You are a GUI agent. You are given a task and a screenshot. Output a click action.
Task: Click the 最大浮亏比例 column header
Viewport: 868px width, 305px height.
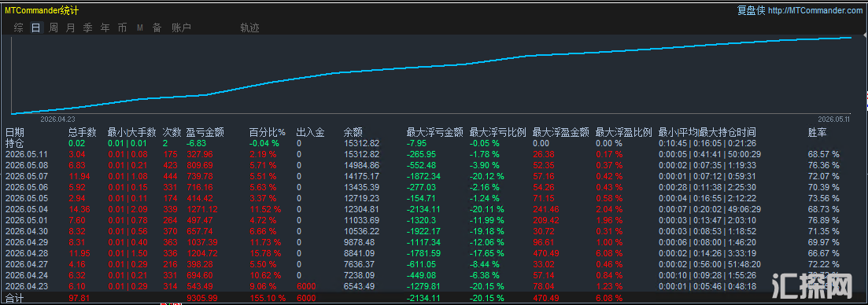tap(497, 133)
